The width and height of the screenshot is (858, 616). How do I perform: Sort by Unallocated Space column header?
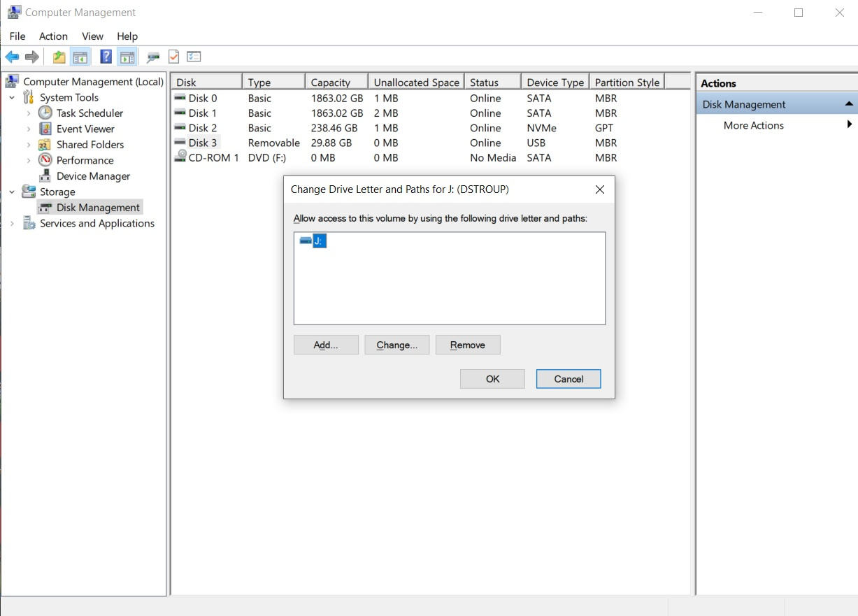coord(416,82)
